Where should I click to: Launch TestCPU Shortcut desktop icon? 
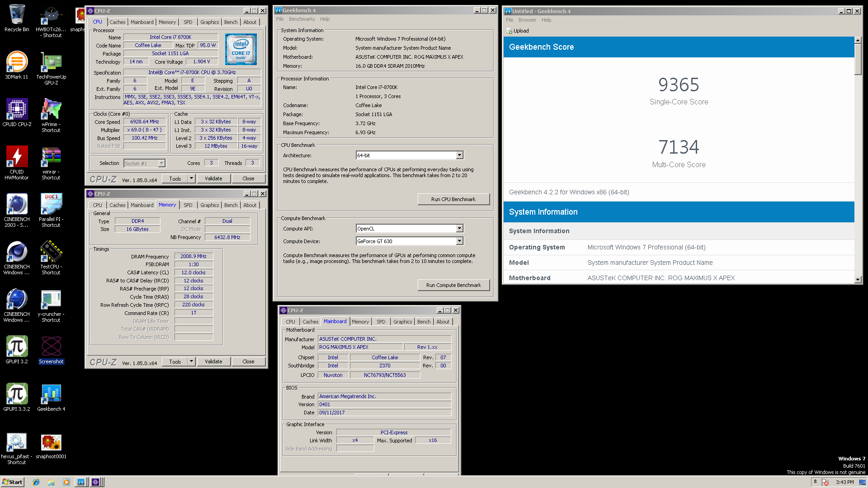tap(51, 258)
